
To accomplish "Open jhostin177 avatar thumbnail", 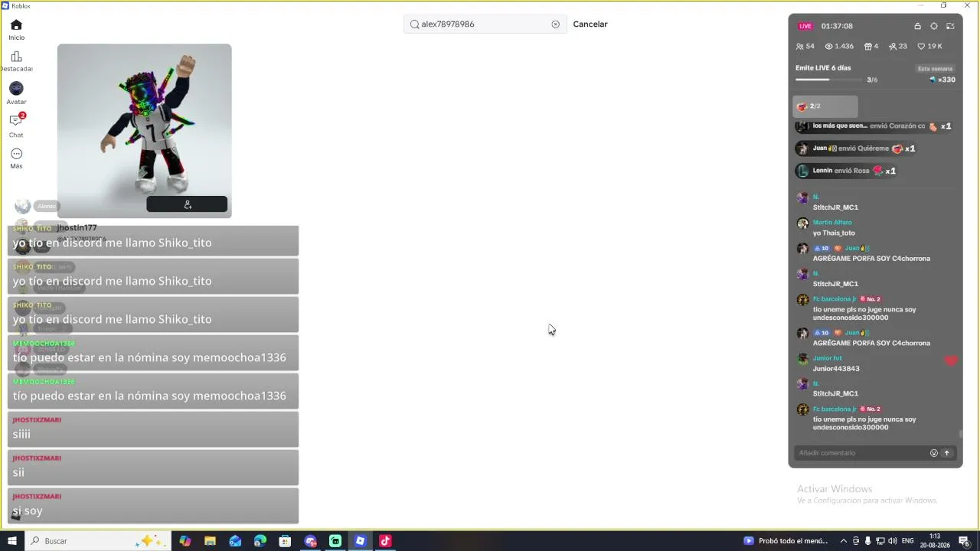I will pyautogui.click(x=144, y=130).
